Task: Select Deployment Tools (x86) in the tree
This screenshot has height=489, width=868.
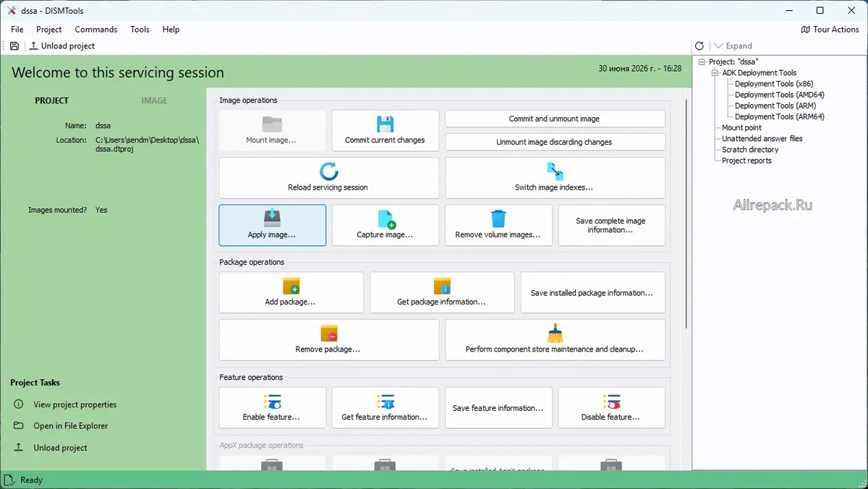Action: pos(774,84)
